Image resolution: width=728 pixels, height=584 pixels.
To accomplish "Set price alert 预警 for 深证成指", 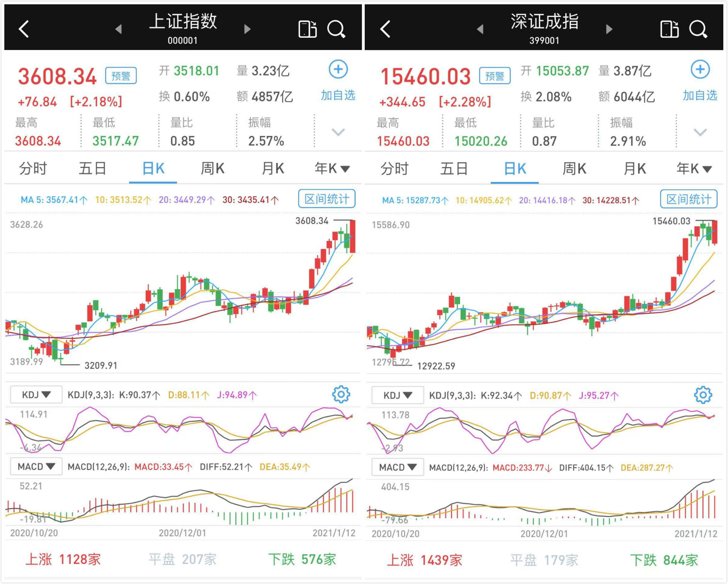I will point(495,76).
